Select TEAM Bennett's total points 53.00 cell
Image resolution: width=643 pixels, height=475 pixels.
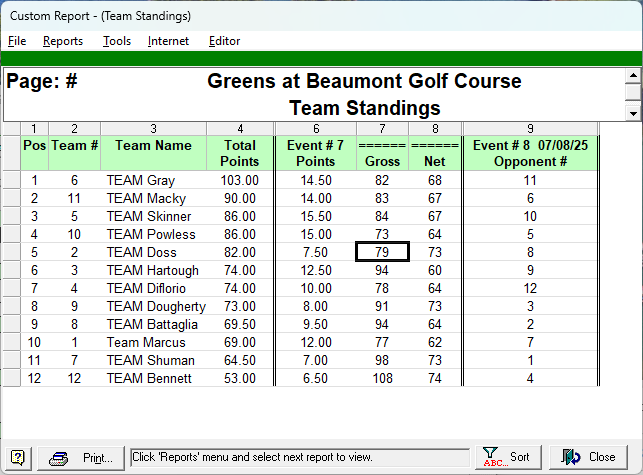240,378
